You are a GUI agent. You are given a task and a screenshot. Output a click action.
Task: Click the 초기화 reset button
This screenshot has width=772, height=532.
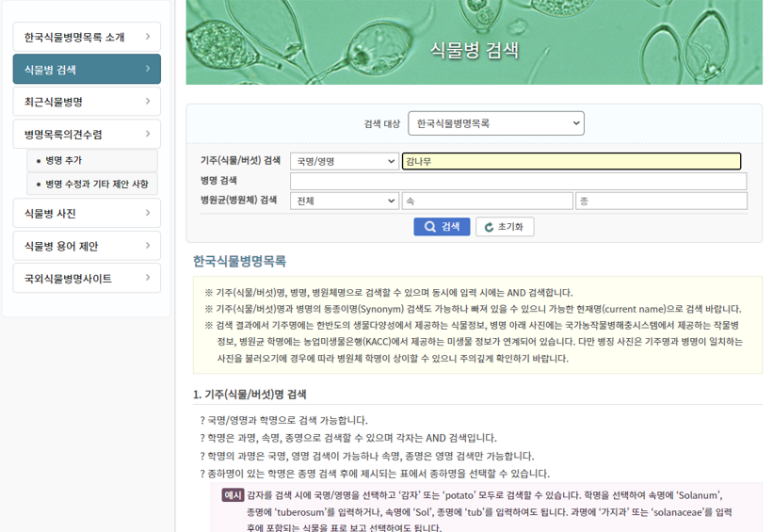tap(505, 227)
